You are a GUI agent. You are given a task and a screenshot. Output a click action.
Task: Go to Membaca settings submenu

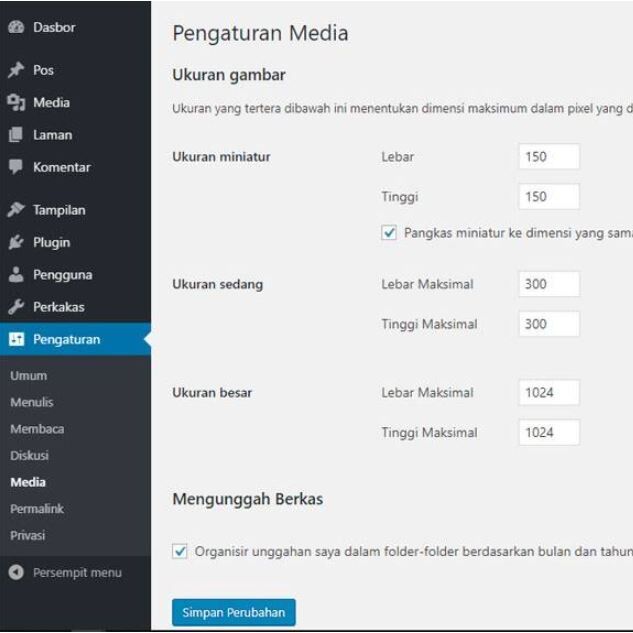pyautogui.click(x=37, y=429)
